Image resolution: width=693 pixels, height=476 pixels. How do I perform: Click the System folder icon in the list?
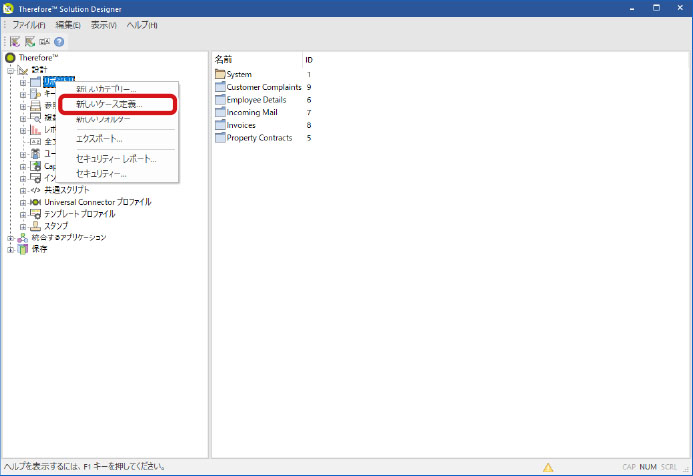tap(220, 75)
